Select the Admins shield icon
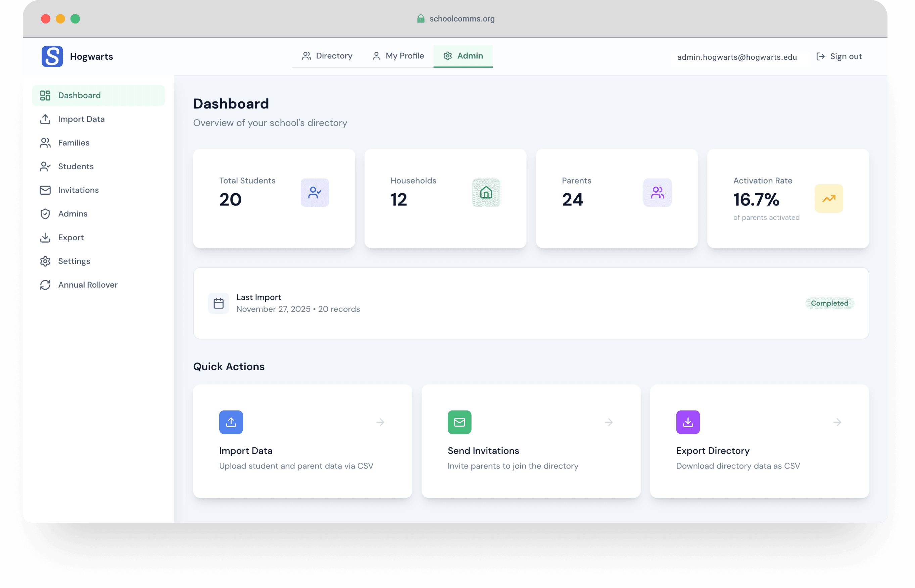Screen dimensions: 915x588 [45, 214]
